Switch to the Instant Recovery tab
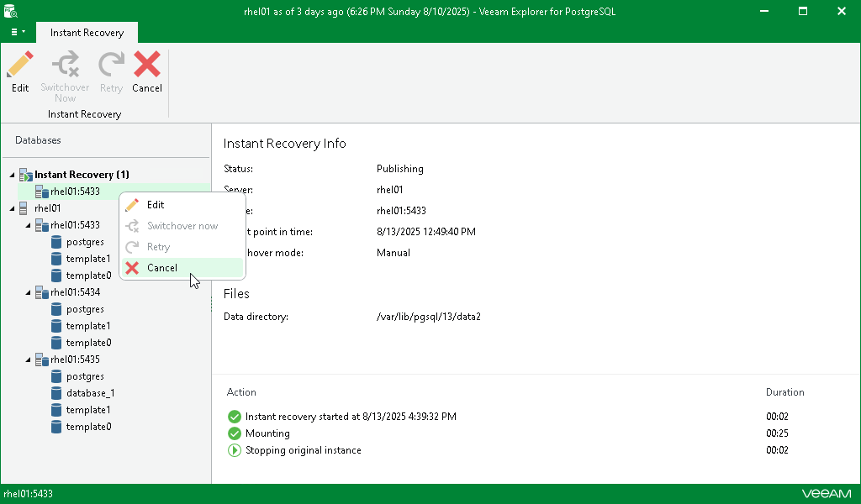The width and height of the screenshot is (861, 504). (87, 33)
